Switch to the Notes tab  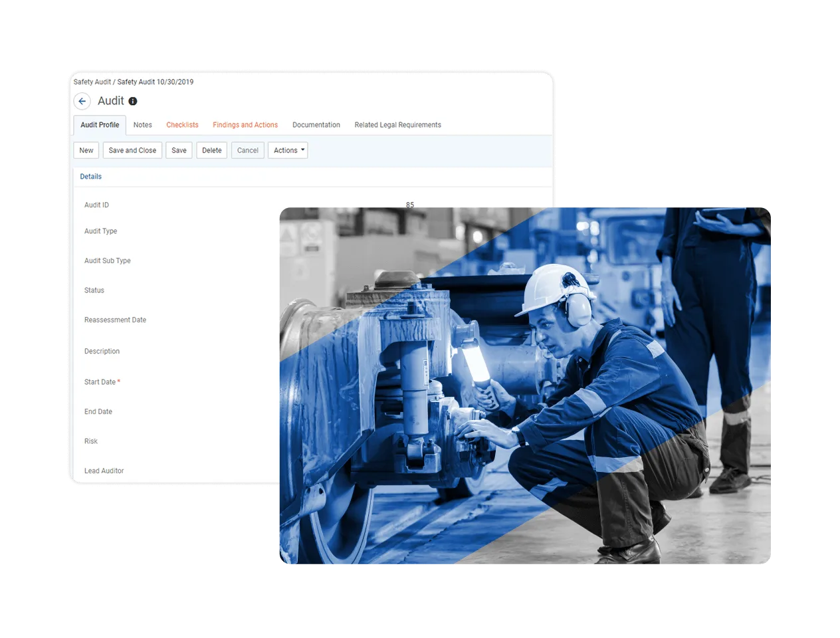[142, 125]
